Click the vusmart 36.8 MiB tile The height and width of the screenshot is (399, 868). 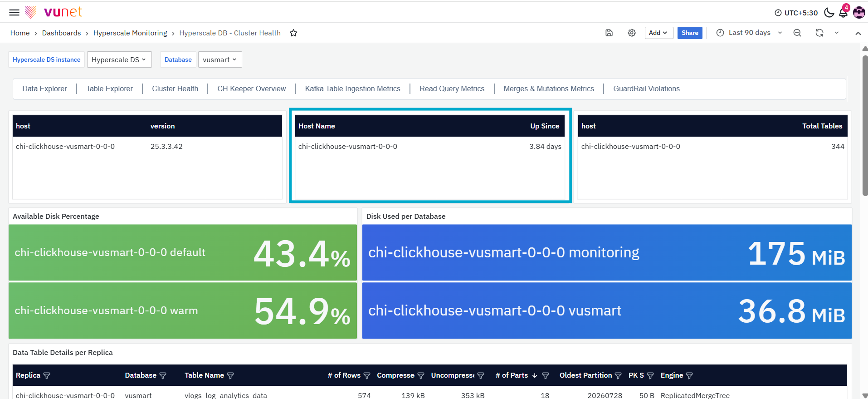[x=607, y=310]
